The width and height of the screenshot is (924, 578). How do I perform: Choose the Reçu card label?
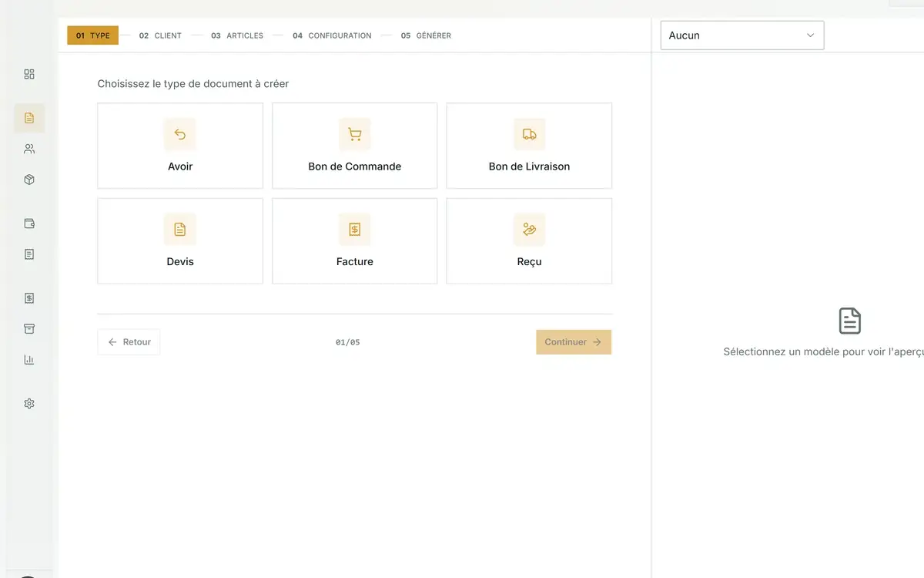(x=530, y=262)
